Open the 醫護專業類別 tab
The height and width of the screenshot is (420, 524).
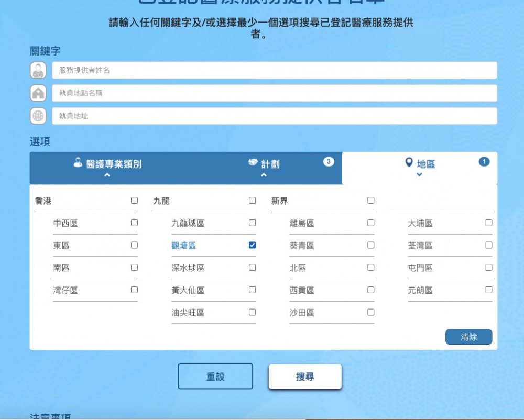pyautogui.click(x=114, y=164)
